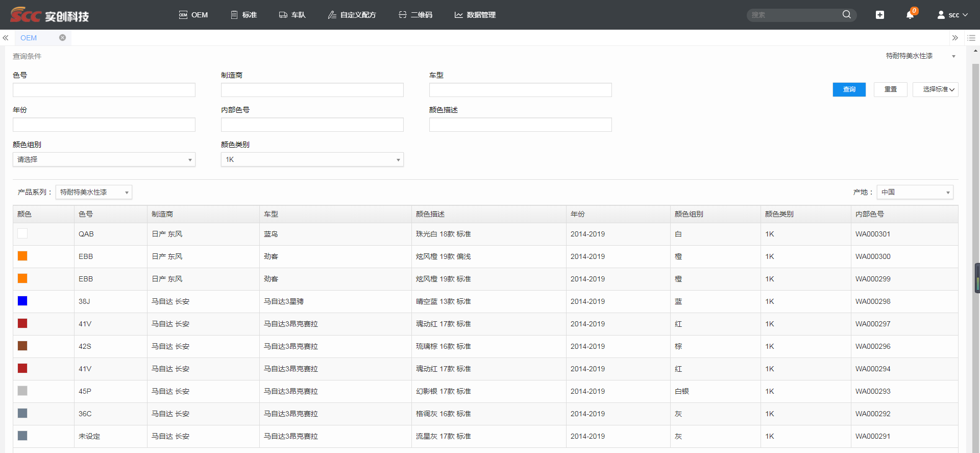
Task: Click the blue swatch for 38J
Action: pos(22,301)
